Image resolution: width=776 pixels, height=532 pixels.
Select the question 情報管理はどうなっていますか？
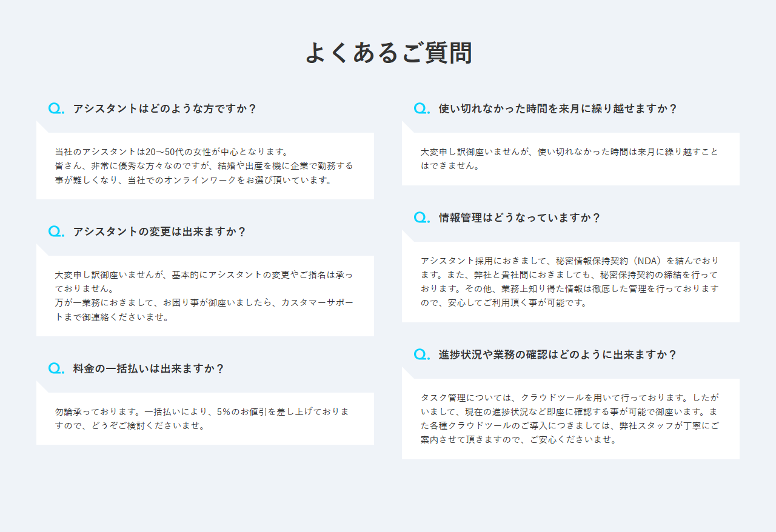[x=520, y=218]
